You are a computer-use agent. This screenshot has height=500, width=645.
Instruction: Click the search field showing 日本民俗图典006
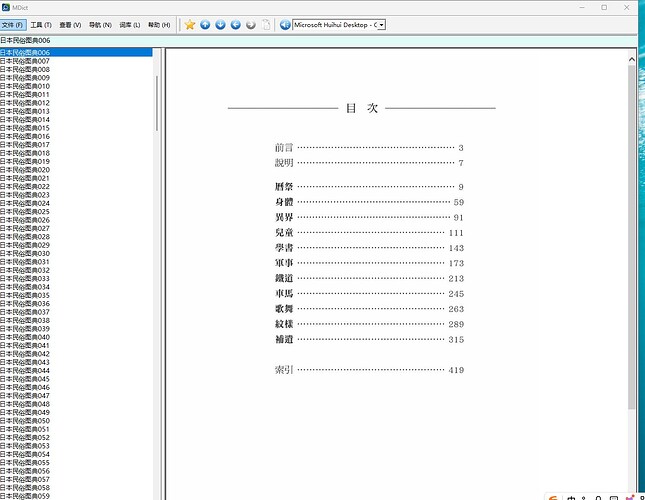coord(318,40)
